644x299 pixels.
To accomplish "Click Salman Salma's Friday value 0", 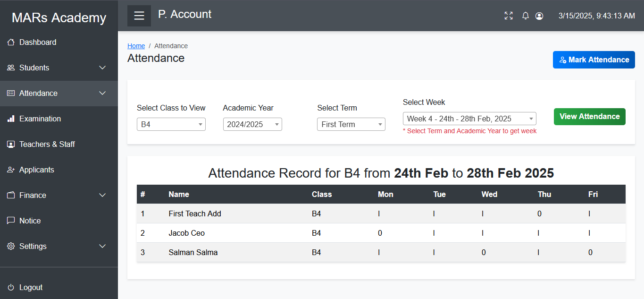I will point(590,252).
